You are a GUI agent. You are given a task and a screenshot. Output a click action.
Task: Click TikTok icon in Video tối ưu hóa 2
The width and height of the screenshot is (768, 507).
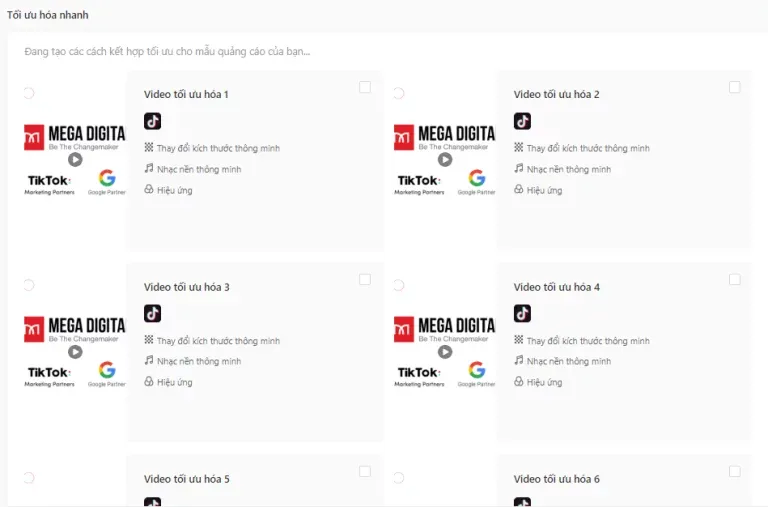tap(522, 121)
